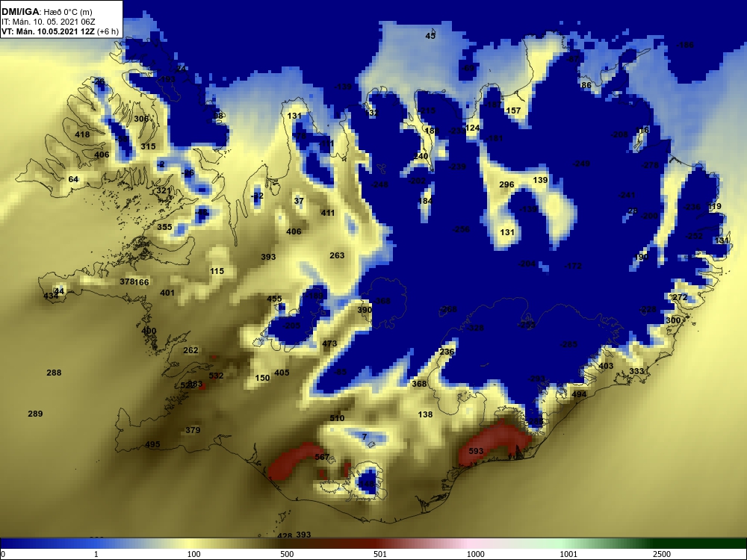Click the 315 height value
Image resolution: width=747 pixels, height=560 pixels.
pos(148,146)
